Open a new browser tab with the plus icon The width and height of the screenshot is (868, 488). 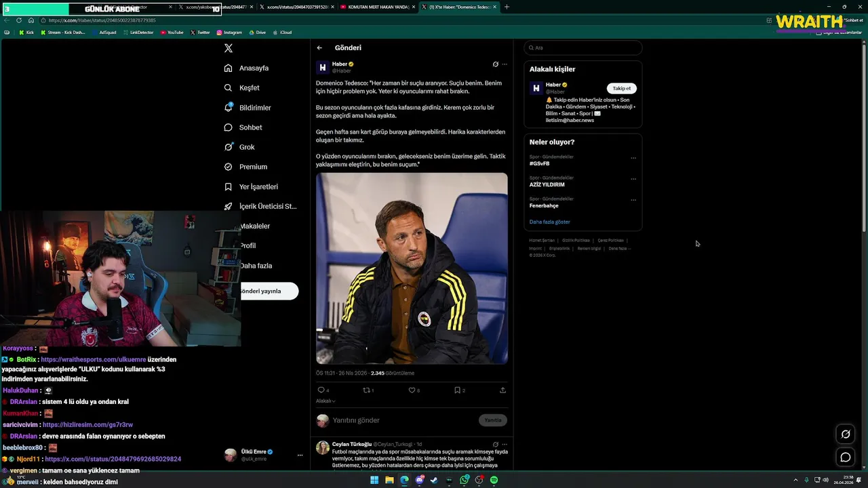(507, 7)
